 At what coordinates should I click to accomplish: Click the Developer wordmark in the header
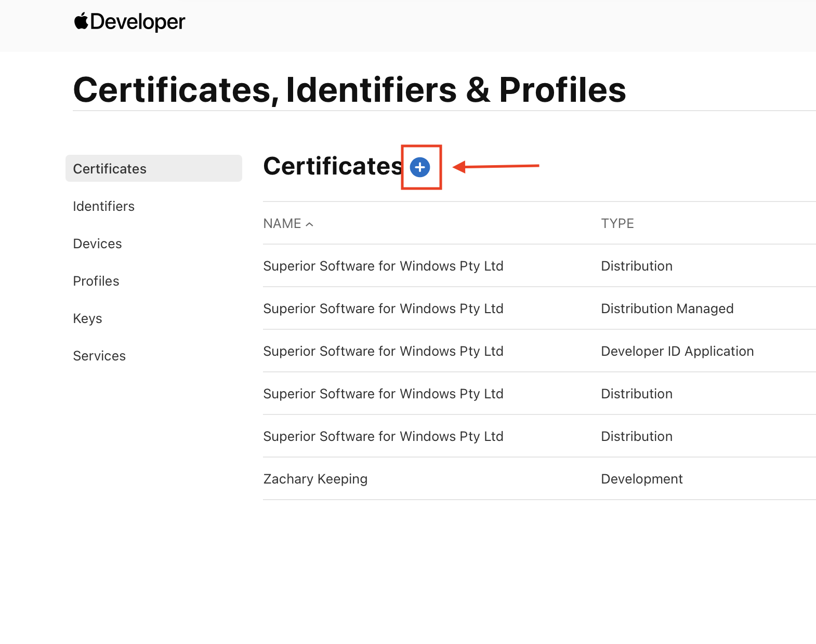tap(137, 22)
